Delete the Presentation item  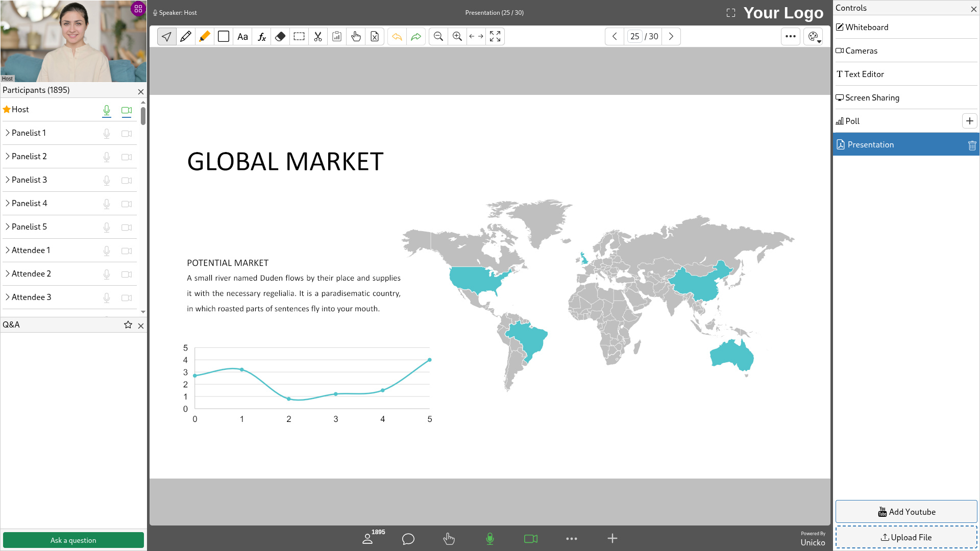point(972,145)
